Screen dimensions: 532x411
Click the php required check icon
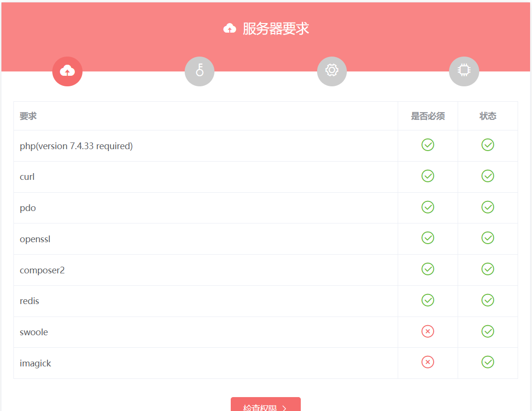tap(427, 145)
